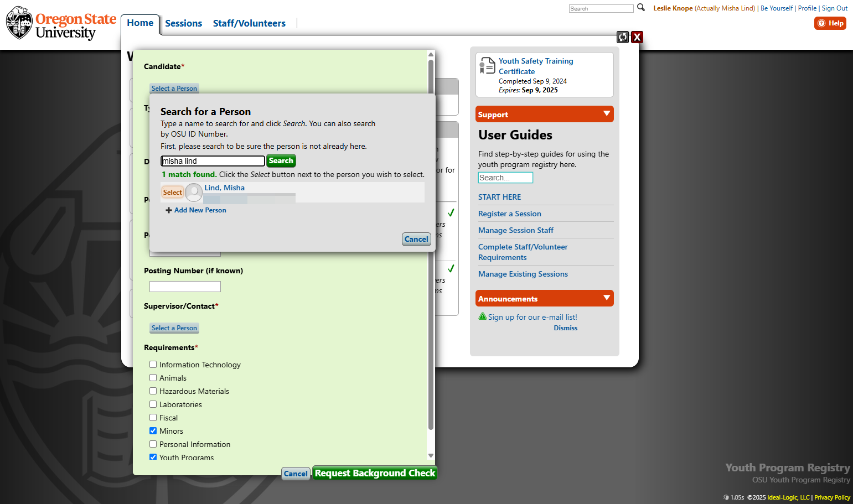
Task: Click Misha Lind's avatar icon
Action: pyautogui.click(x=194, y=193)
